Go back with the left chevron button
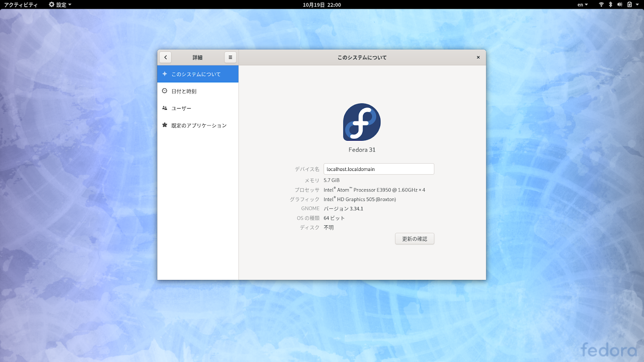Screen dimensions: 644x362 tap(165, 58)
